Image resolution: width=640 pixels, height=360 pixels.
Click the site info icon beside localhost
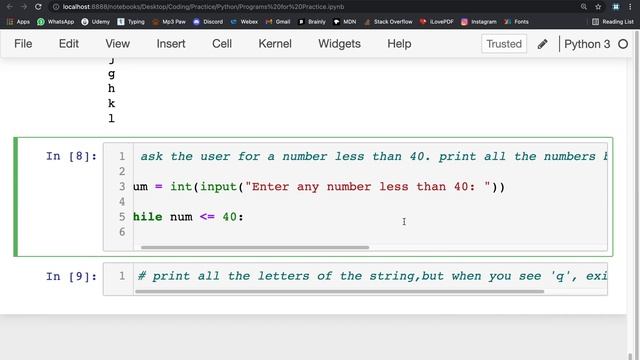pos(56,7)
